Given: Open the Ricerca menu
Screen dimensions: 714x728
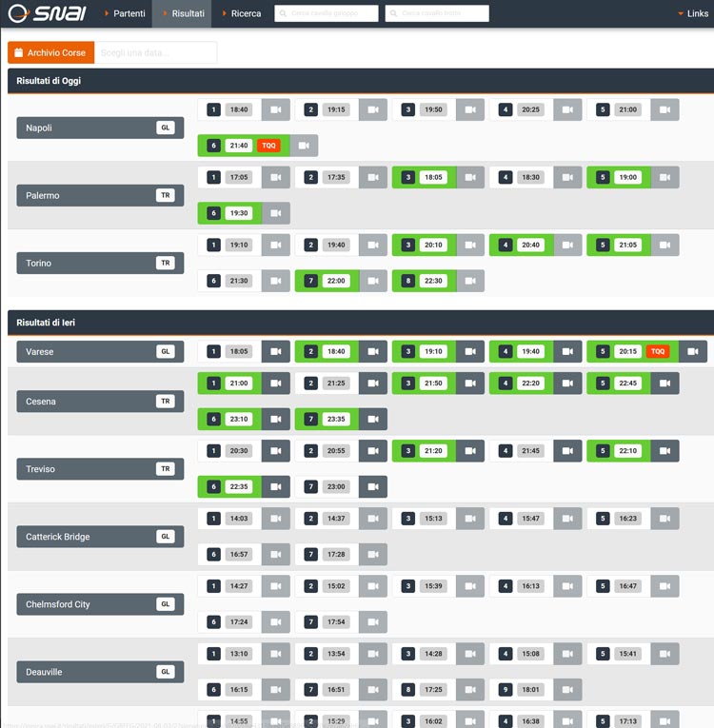Looking at the screenshot, I should tap(242, 13).
